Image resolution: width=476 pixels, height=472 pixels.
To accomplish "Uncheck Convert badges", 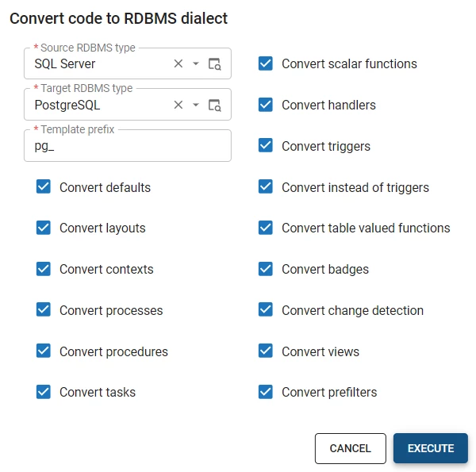I will point(265,269).
